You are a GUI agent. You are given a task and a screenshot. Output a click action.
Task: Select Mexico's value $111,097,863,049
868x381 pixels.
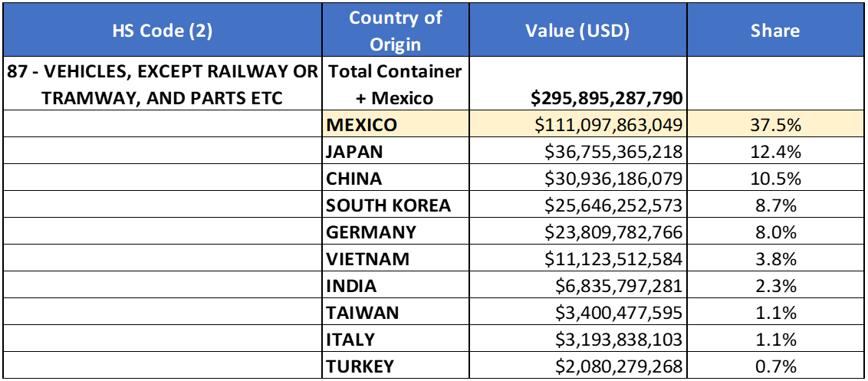point(602,125)
